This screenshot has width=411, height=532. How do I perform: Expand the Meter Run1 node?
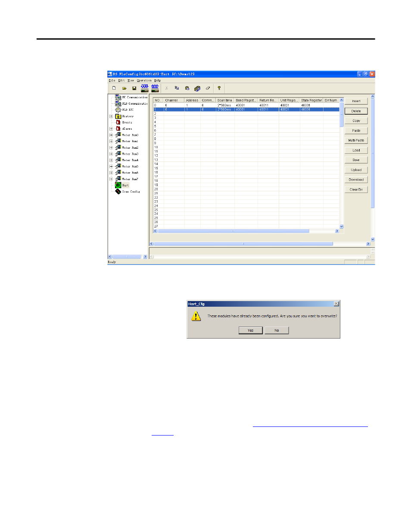point(111,141)
